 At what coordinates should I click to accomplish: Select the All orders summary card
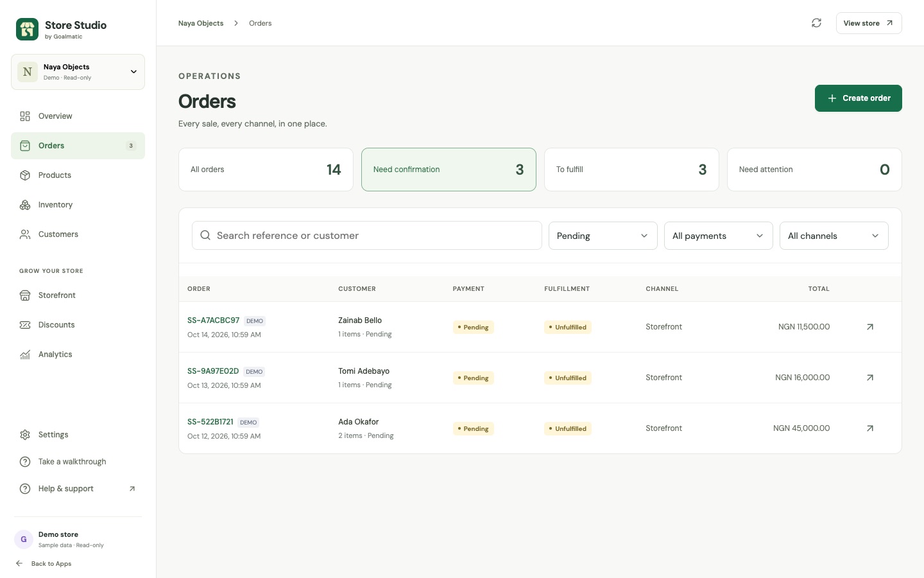click(266, 170)
